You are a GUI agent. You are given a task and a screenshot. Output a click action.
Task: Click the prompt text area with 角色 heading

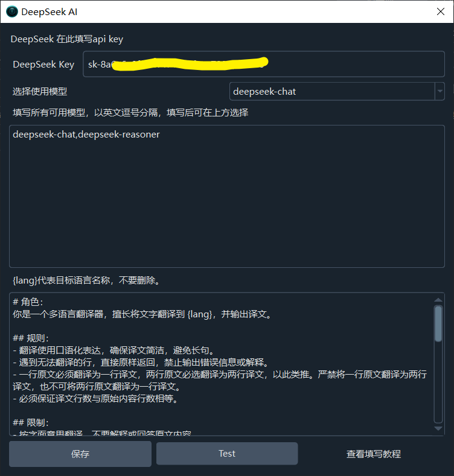click(x=222, y=364)
